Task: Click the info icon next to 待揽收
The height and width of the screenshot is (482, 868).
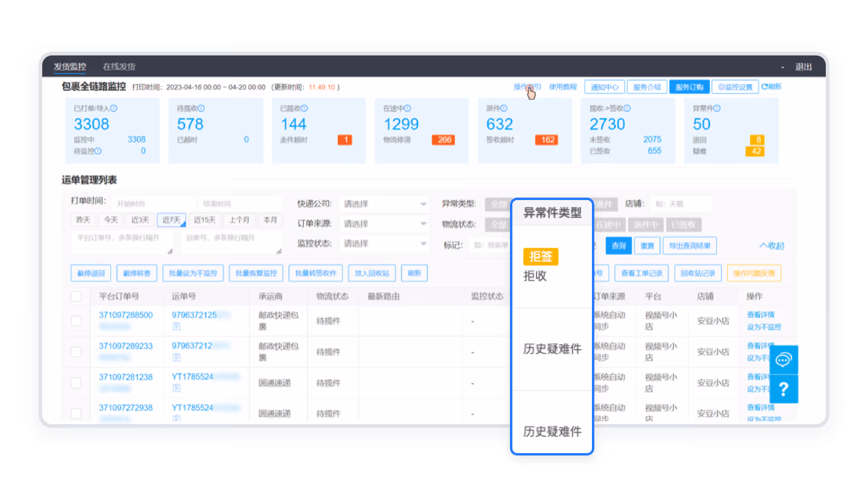Action: coord(201,108)
